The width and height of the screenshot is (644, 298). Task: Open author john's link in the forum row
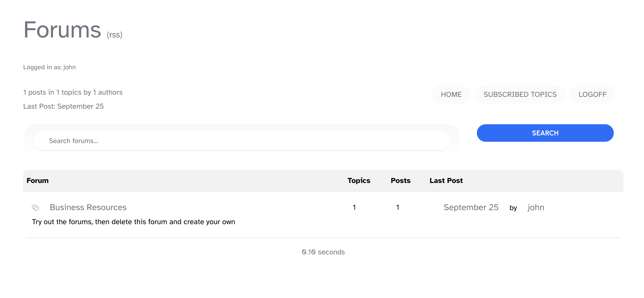pyautogui.click(x=536, y=207)
